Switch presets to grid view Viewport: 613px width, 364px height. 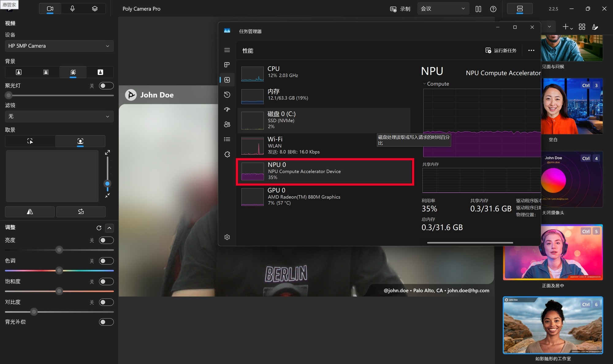coord(582,27)
